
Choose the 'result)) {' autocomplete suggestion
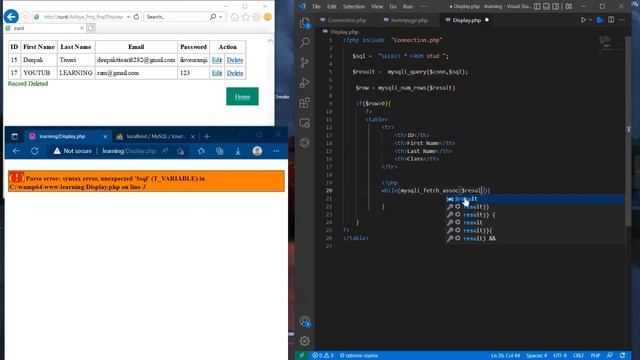(535, 215)
